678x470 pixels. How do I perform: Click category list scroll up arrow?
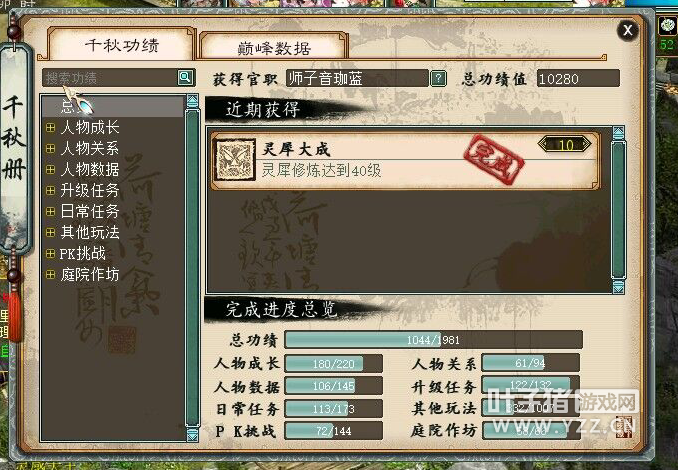pos(192,101)
